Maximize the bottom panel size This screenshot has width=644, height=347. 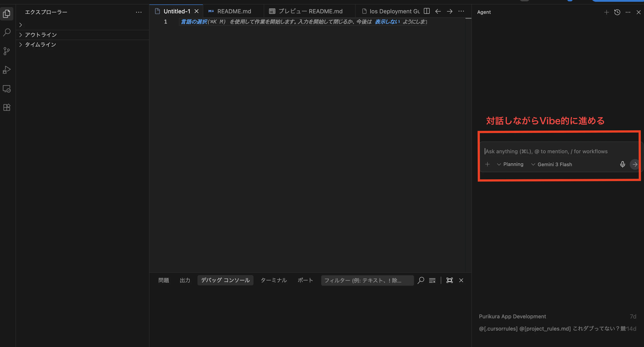[449, 280]
